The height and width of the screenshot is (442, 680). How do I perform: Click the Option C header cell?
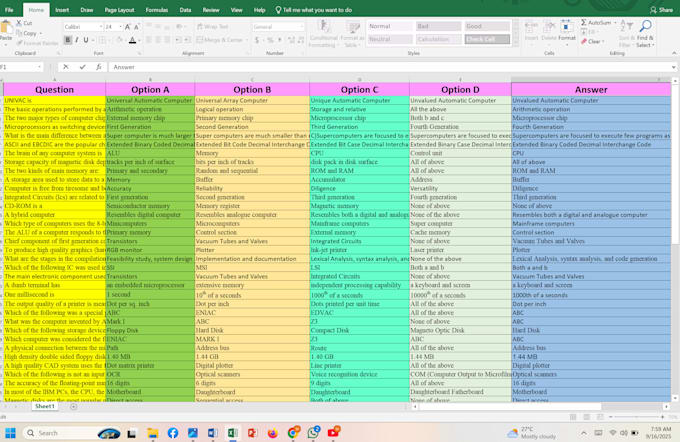coord(359,89)
